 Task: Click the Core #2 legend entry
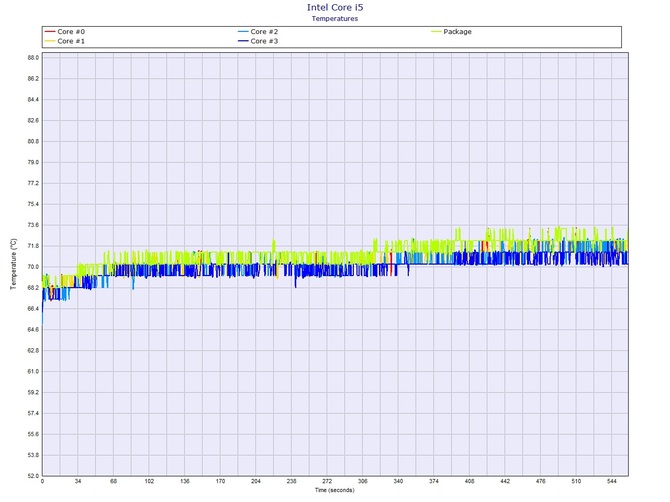258,32
